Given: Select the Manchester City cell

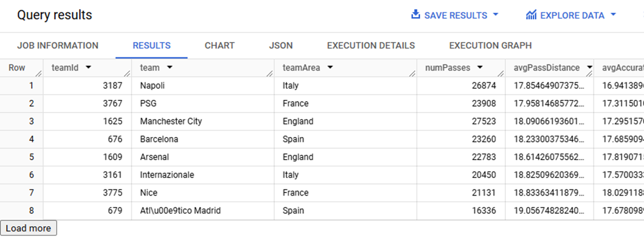Looking at the screenshot, I should pos(203,121).
